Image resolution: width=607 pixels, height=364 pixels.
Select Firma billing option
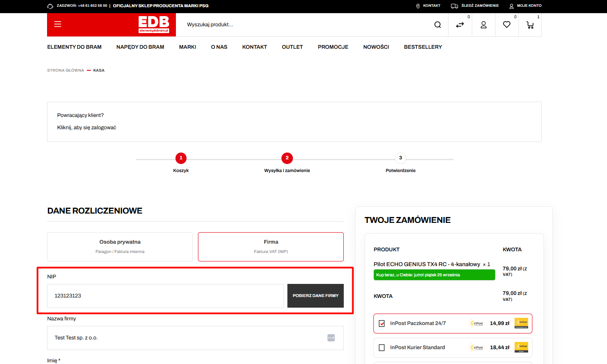(x=271, y=247)
